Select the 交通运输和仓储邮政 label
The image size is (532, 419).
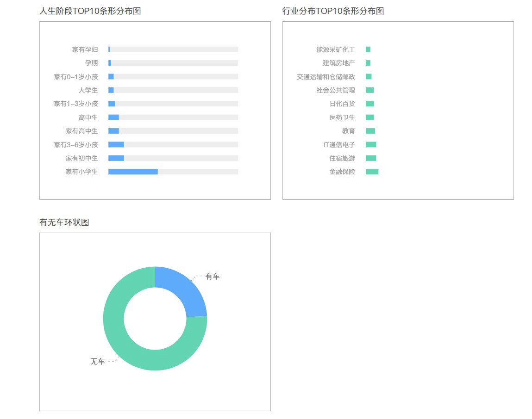(x=326, y=77)
